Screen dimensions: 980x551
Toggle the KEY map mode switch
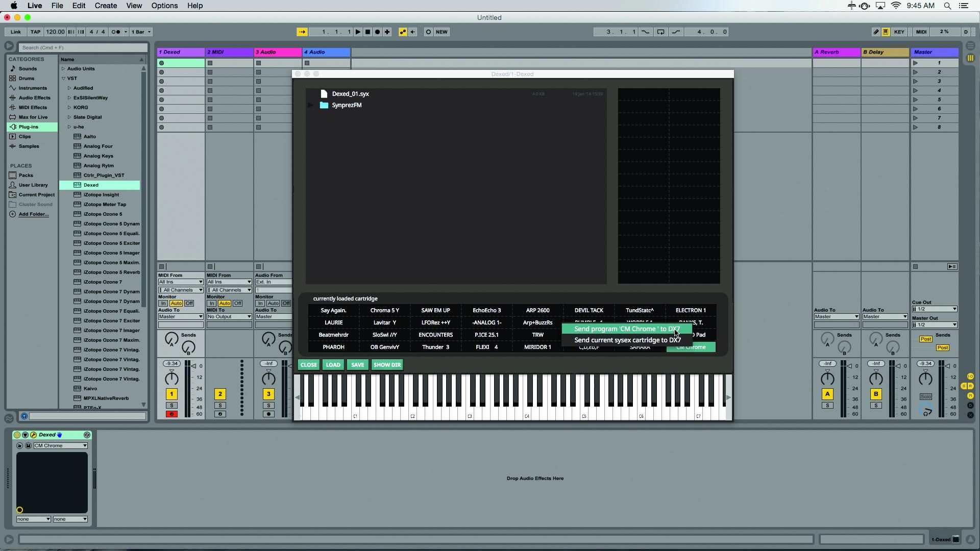[x=899, y=32]
